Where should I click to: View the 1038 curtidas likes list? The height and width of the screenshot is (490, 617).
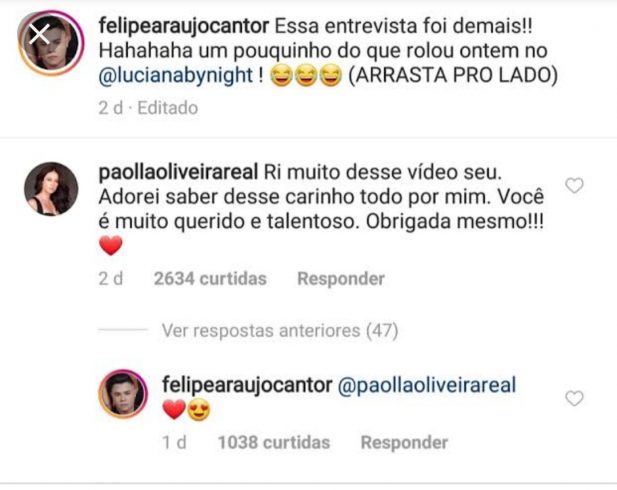tap(274, 442)
